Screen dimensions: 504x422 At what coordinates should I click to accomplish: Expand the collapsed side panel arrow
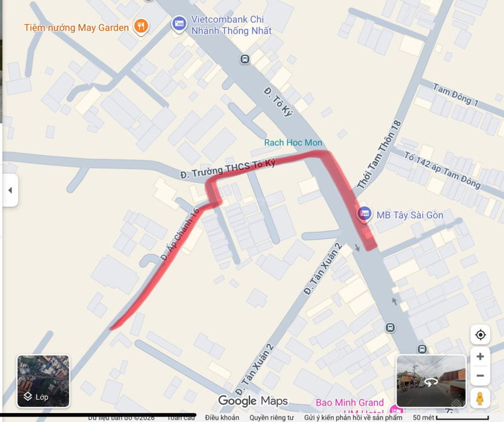(x=10, y=190)
